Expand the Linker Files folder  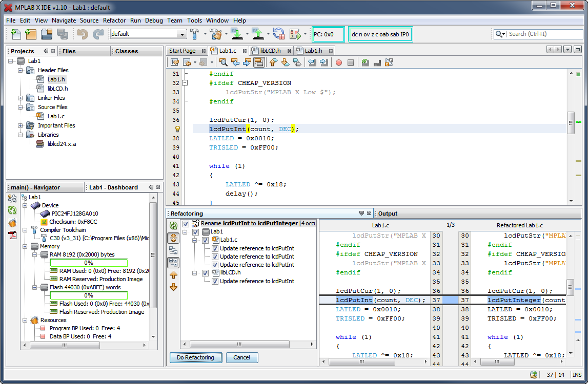[21, 98]
